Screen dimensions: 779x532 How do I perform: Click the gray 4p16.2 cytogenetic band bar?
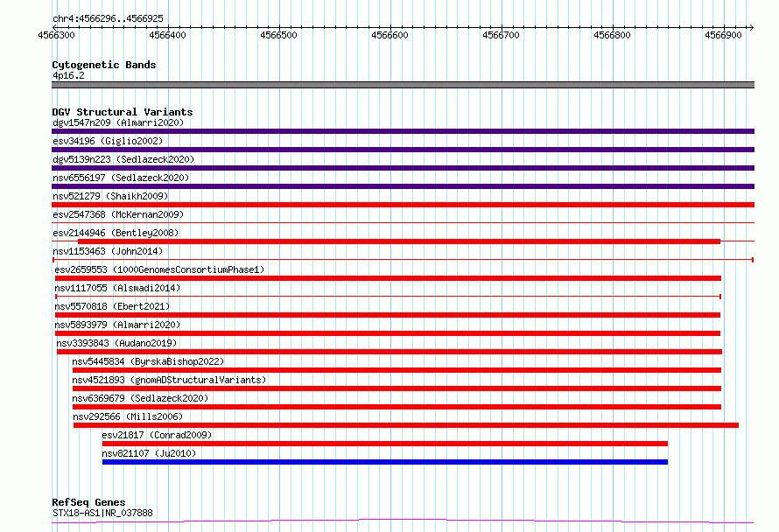coord(403,85)
